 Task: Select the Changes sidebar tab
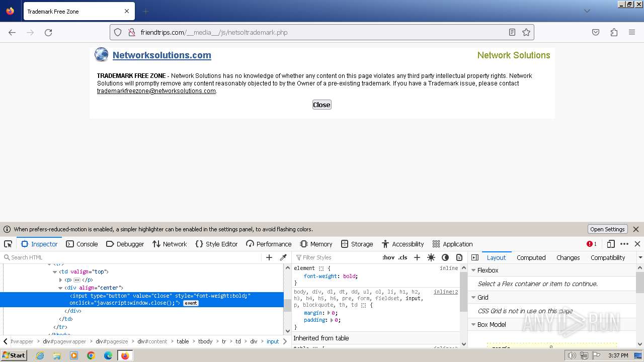(x=568, y=257)
